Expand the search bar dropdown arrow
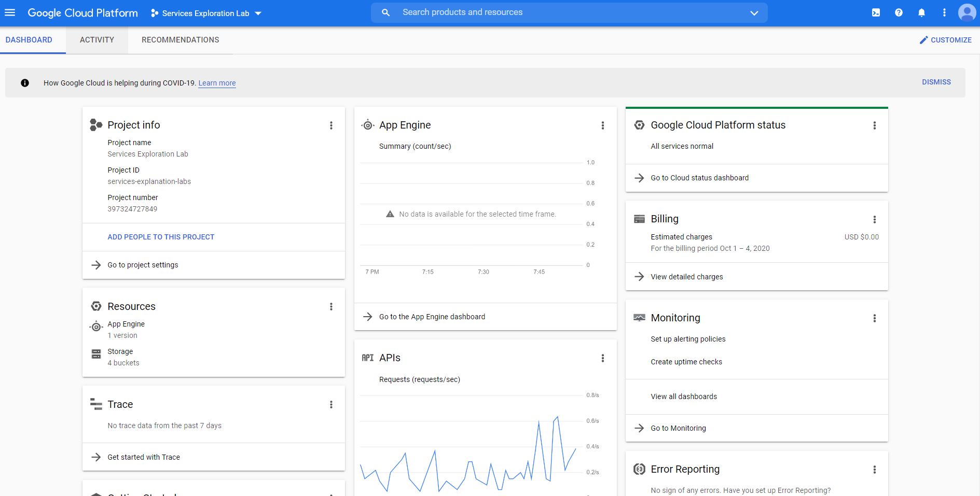Image resolution: width=980 pixels, height=496 pixels. point(754,13)
